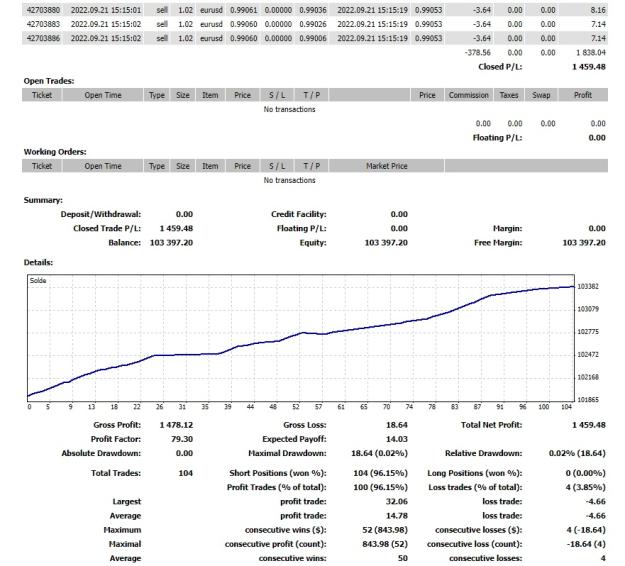Click y-axis label 102472
This screenshot has height=566, width=625.
(x=588, y=355)
